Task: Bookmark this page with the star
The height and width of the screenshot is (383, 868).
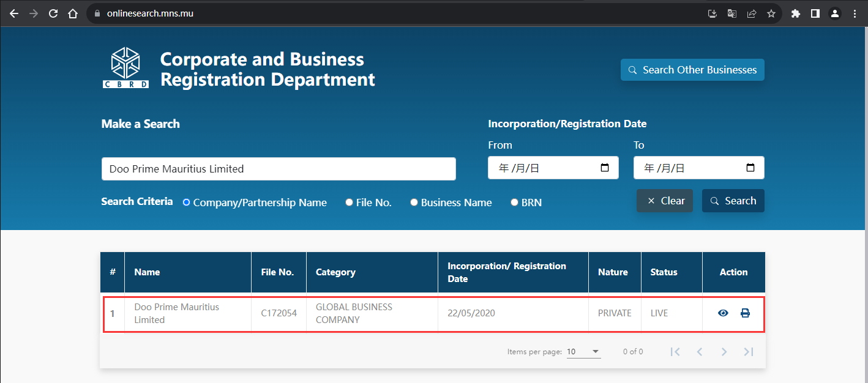Action: click(771, 13)
